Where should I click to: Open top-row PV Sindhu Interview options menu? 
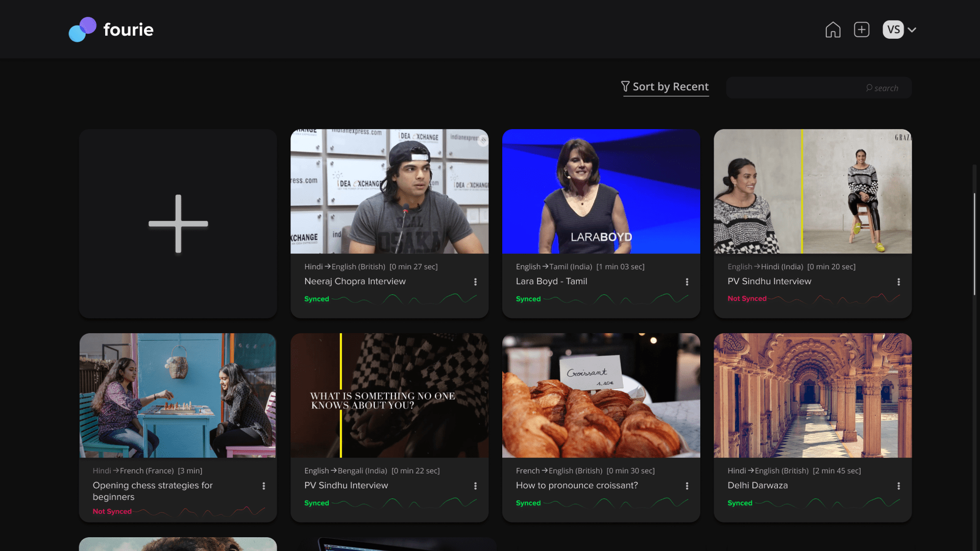pyautogui.click(x=898, y=282)
